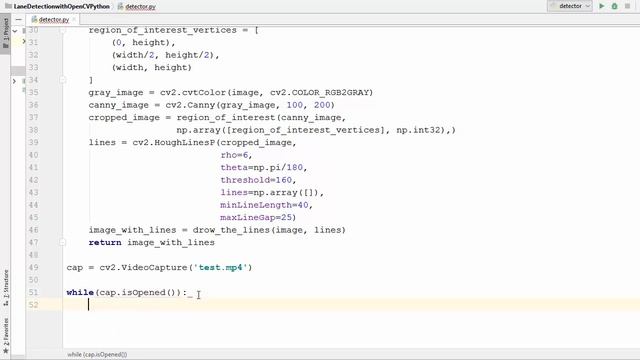Click the Canny threshold value 200
Screen dimensions: 640x360
coord(322,105)
